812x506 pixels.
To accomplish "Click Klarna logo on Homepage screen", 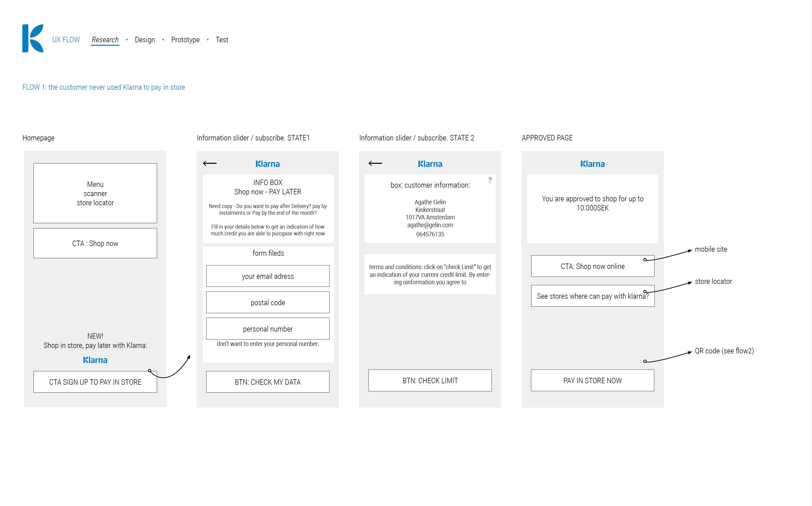I will pyautogui.click(x=95, y=360).
